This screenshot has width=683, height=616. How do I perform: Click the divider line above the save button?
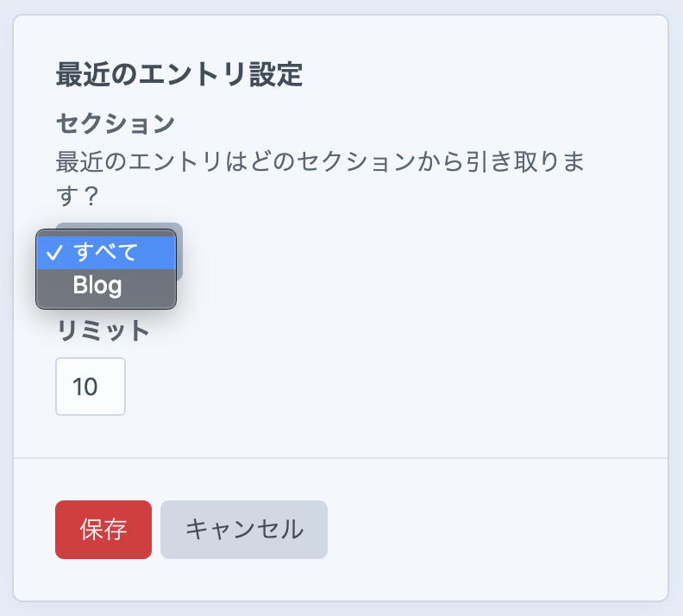[341, 457]
